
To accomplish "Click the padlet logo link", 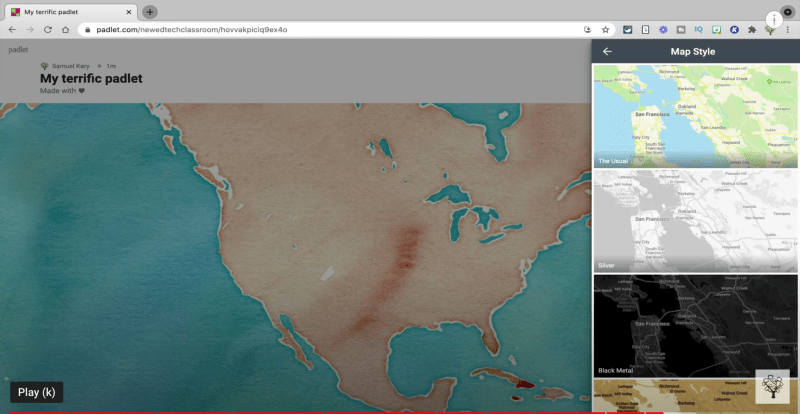I will [x=18, y=48].
